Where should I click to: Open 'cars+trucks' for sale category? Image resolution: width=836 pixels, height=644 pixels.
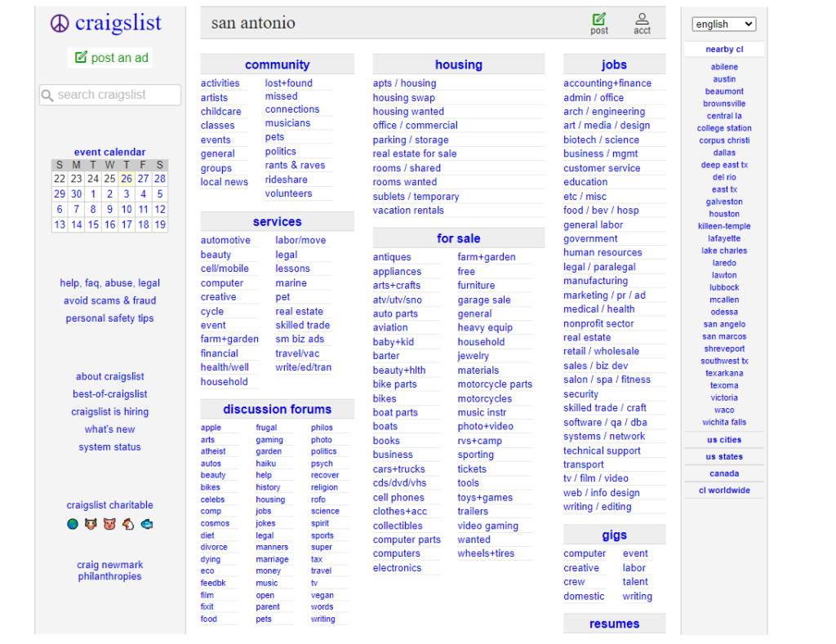click(398, 469)
